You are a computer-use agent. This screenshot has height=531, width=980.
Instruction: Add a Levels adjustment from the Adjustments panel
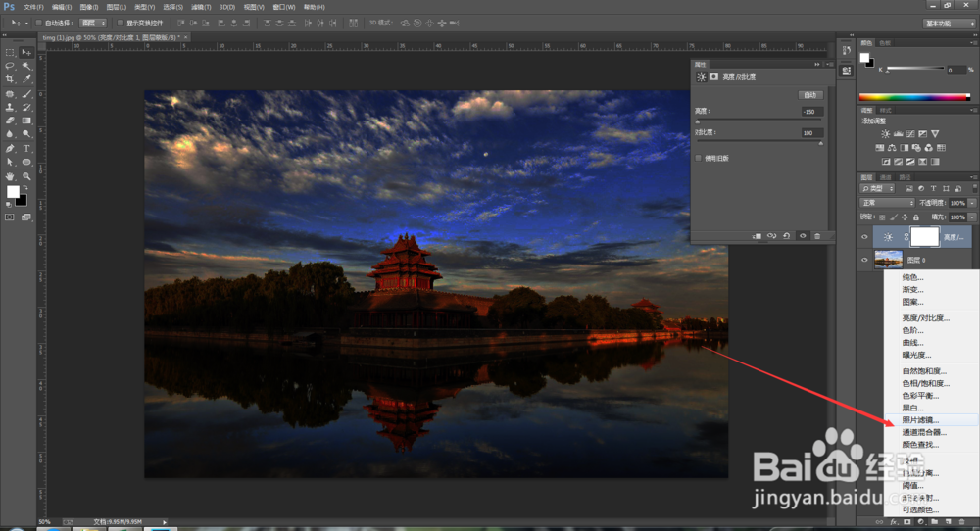[x=898, y=133]
